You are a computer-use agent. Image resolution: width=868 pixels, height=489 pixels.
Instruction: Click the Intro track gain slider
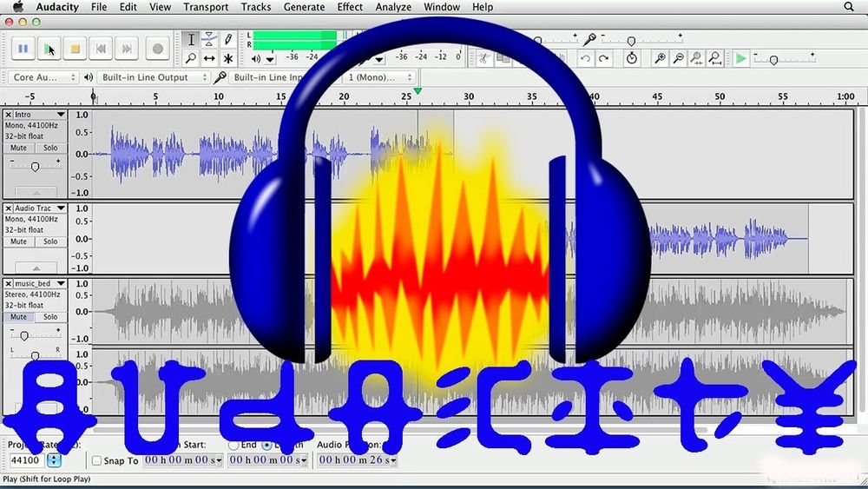pos(35,166)
